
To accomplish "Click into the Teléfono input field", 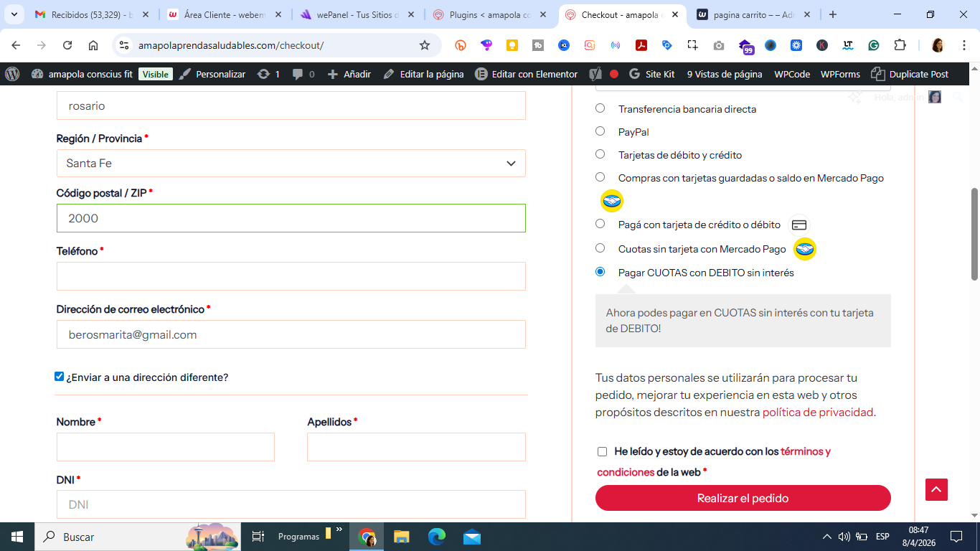I will [x=291, y=276].
